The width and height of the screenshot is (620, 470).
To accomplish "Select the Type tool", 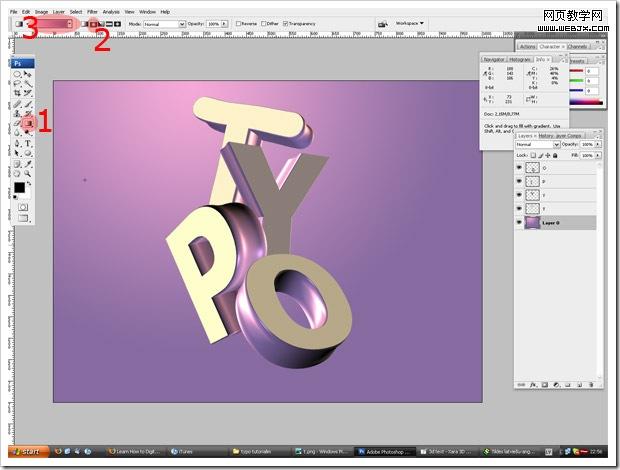I will [28, 143].
